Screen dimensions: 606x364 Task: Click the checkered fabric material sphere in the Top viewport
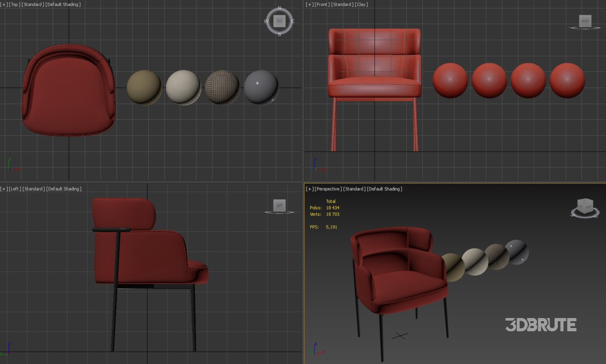pyautogui.click(x=222, y=86)
